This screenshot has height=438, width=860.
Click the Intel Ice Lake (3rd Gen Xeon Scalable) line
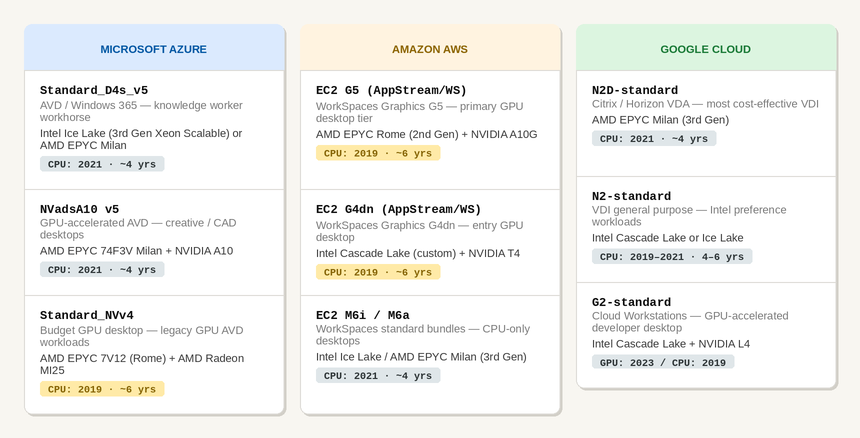click(x=141, y=139)
